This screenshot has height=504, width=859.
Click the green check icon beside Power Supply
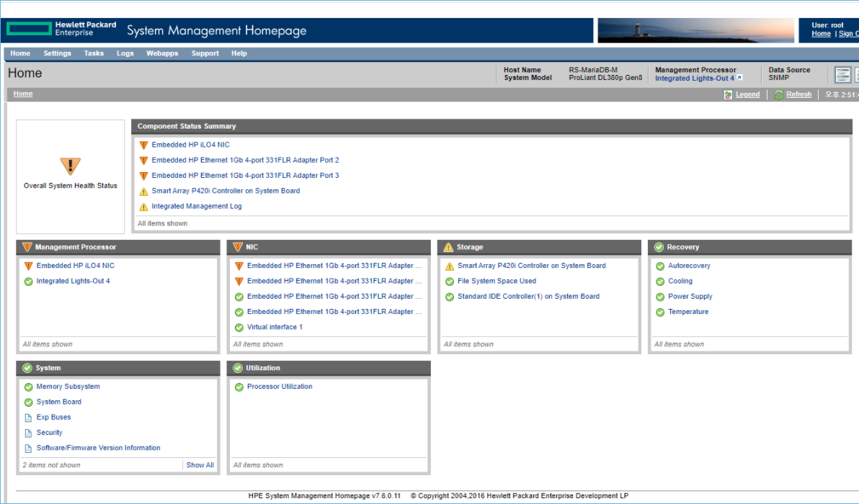click(660, 297)
